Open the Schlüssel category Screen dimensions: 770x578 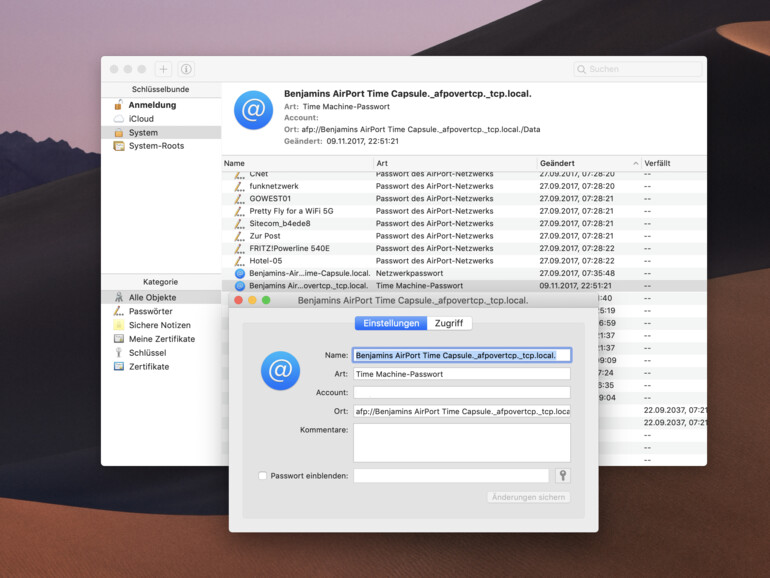click(147, 353)
